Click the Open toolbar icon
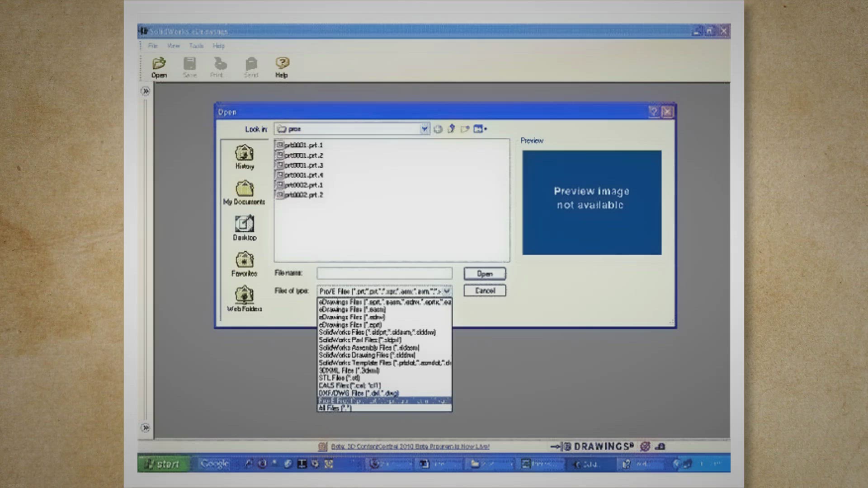Screen dimensions: 868x488 (159, 68)
